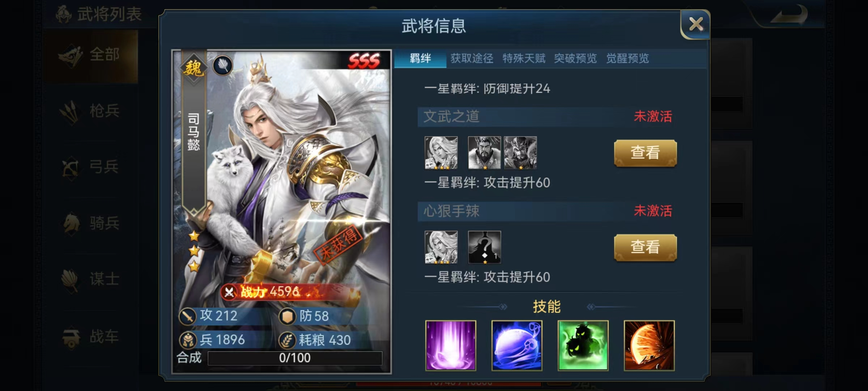Close the 武将信息 dialog

[x=695, y=25]
